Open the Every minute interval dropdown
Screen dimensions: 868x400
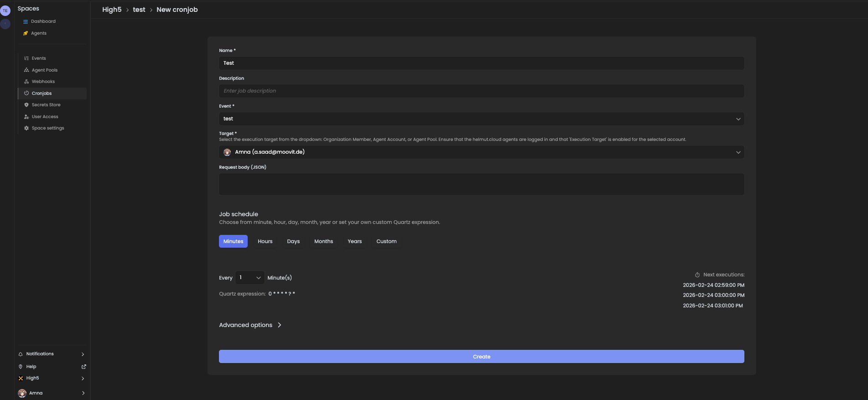tap(249, 278)
